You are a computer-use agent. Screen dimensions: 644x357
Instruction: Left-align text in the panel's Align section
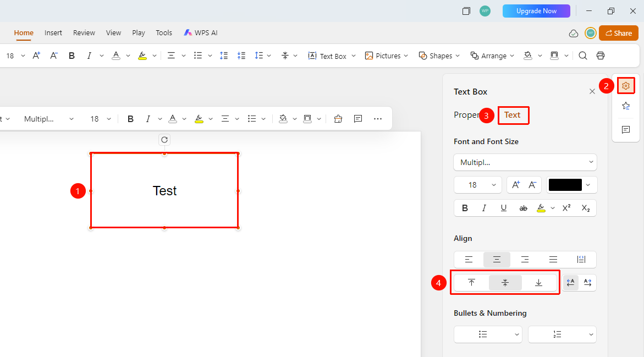coord(469,260)
